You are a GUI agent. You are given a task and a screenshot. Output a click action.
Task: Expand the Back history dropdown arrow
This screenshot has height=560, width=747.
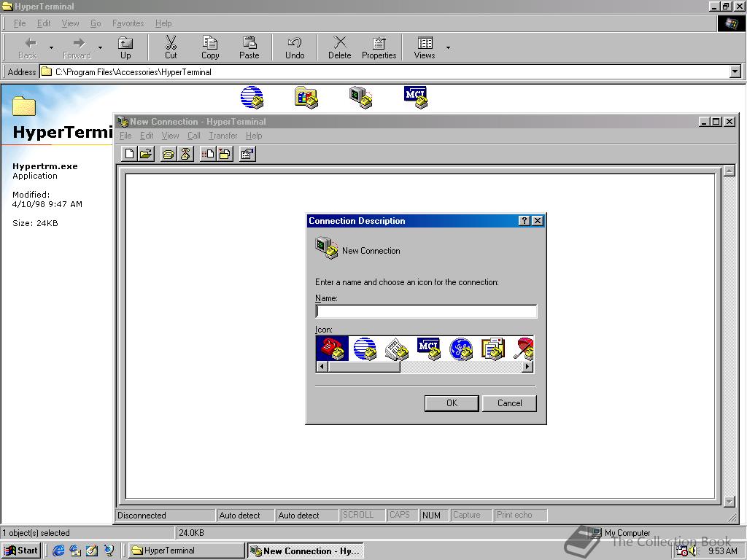point(52,47)
